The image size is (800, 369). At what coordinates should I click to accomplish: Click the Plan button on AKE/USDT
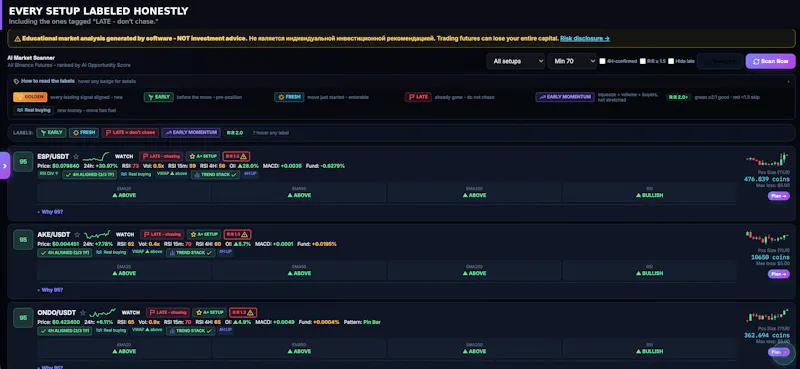tap(779, 274)
